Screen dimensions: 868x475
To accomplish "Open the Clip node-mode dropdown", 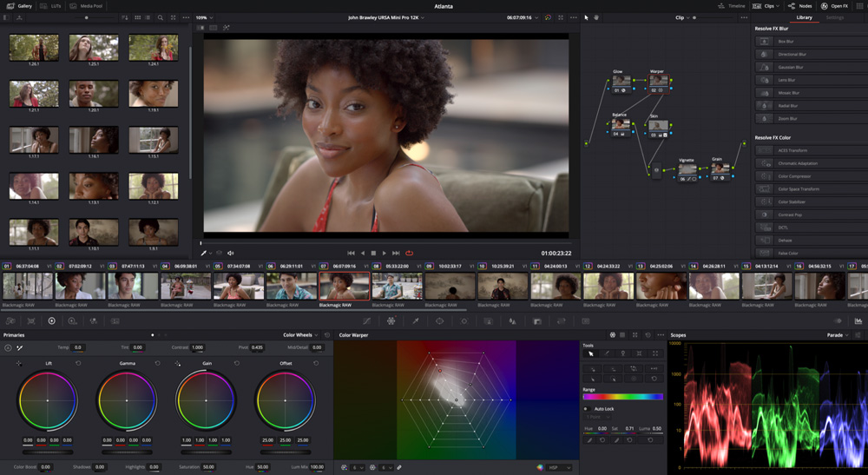I will (682, 17).
